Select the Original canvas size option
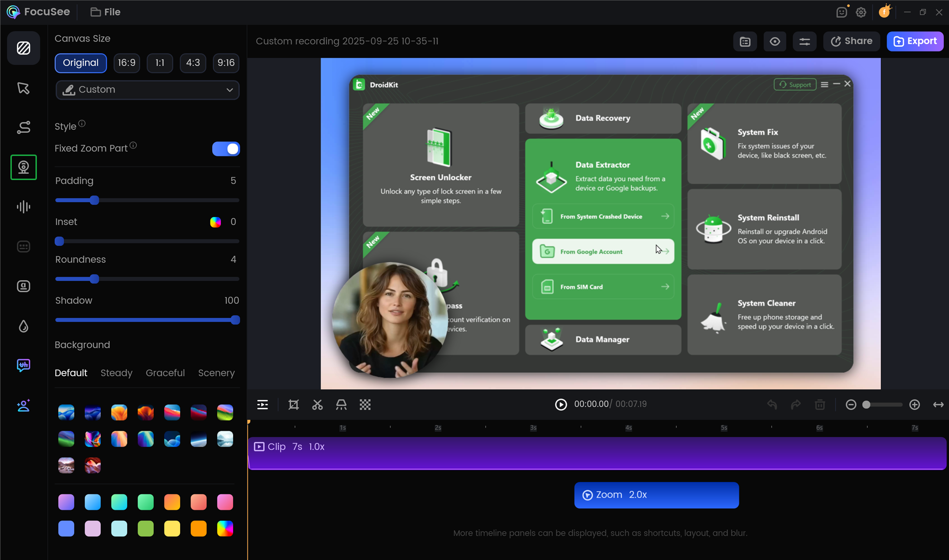 (80, 63)
